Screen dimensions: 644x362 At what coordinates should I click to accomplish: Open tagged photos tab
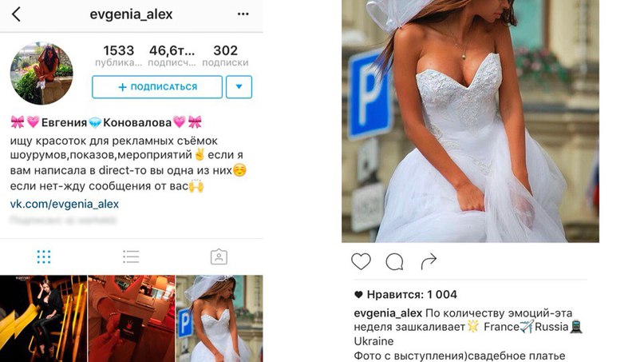tap(219, 257)
